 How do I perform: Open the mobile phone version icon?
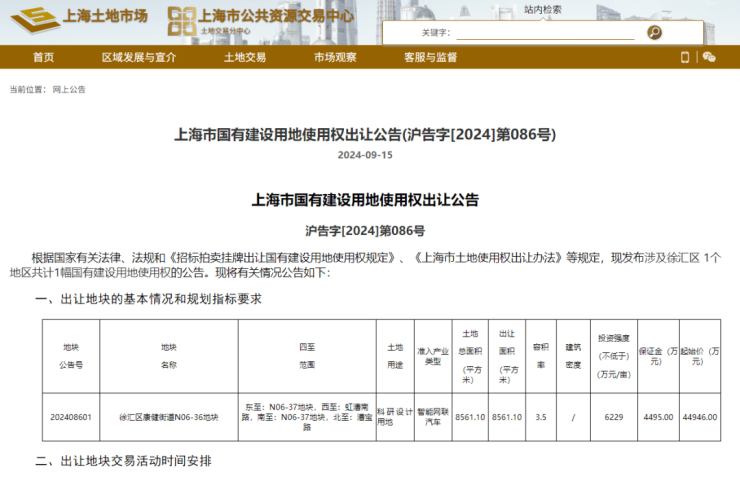click(x=685, y=57)
